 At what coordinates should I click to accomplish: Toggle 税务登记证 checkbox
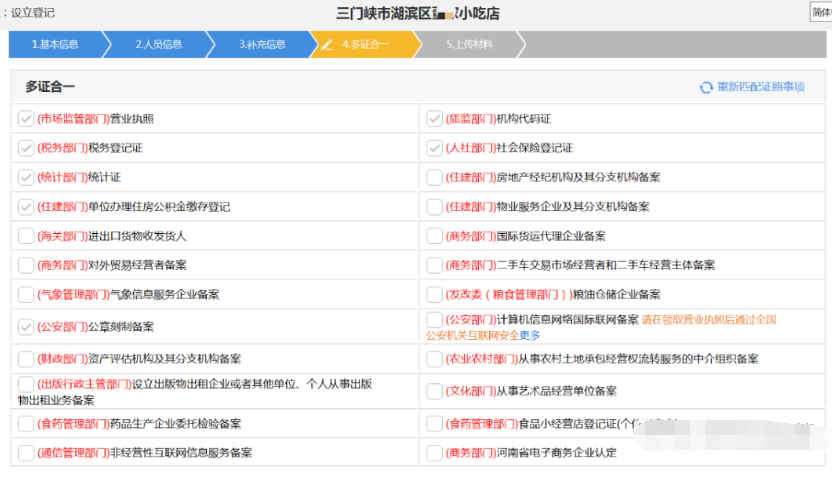pyautogui.click(x=26, y=148)
